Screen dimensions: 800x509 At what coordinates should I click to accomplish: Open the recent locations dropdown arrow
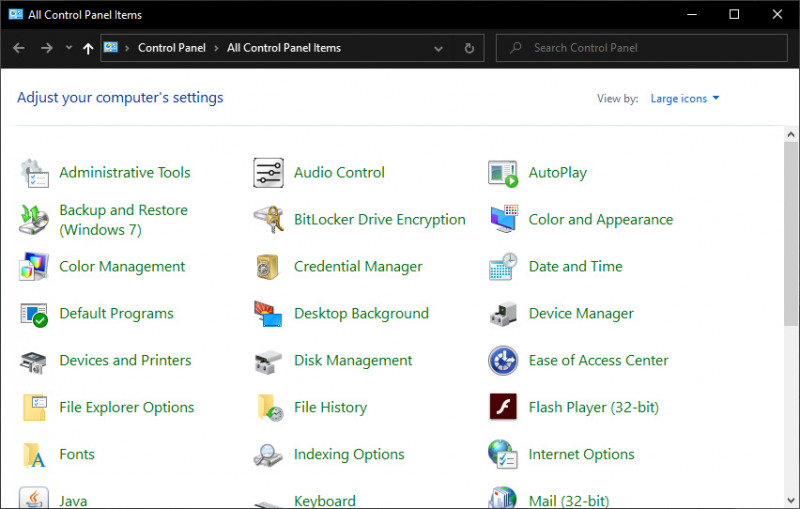point(69,48)
